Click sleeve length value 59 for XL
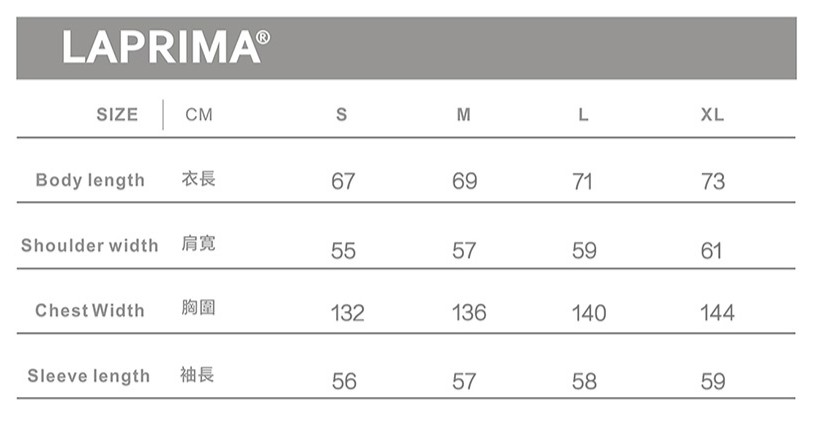The height and width of the screenshot is (427, 815). point(713,382)
